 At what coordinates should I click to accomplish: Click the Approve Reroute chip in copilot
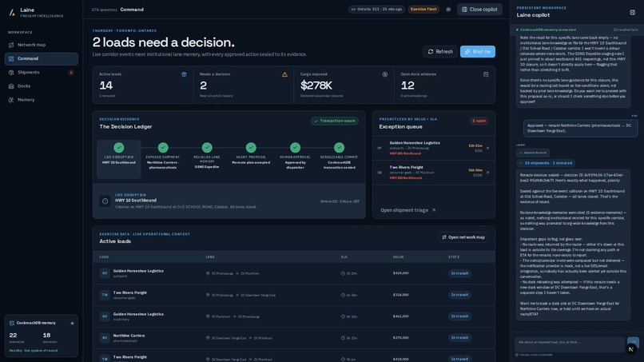tap(533, 153)
